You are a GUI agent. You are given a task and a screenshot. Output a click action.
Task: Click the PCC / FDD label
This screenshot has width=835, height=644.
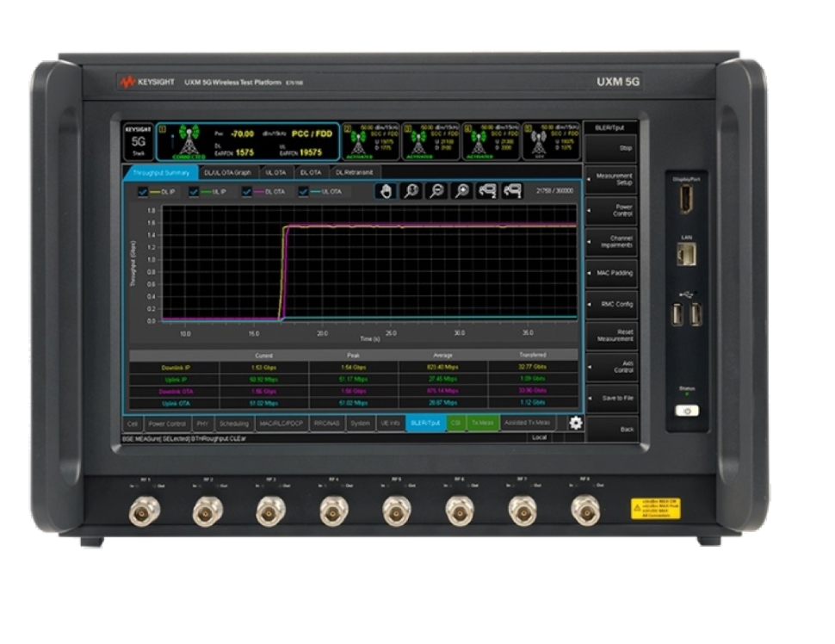(x=312, y=133)
